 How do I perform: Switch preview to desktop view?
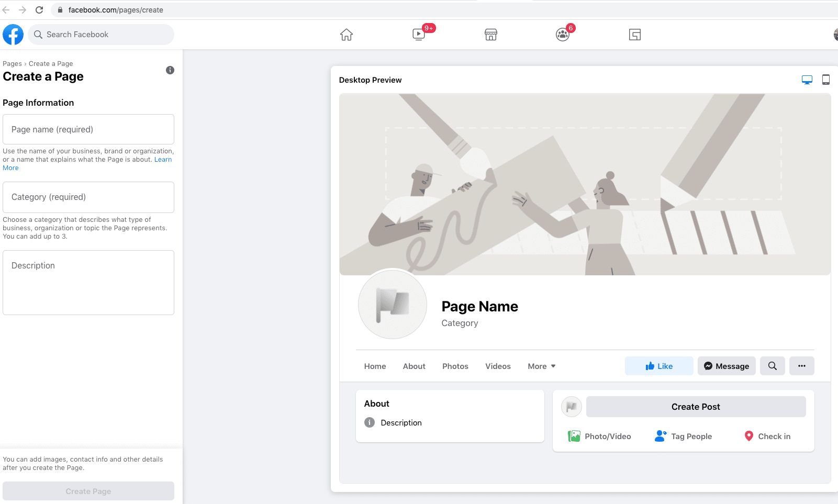coord(807,80)
